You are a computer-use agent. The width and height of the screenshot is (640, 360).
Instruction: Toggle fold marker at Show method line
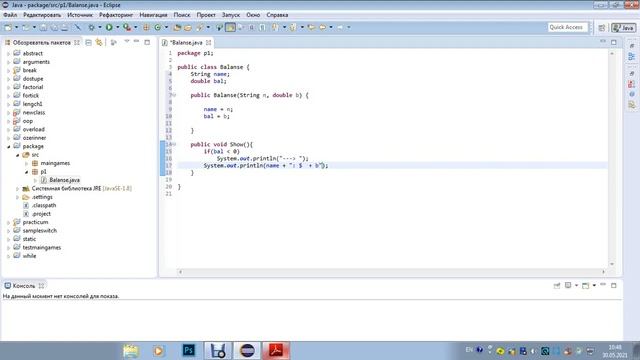tap(174, 144)
